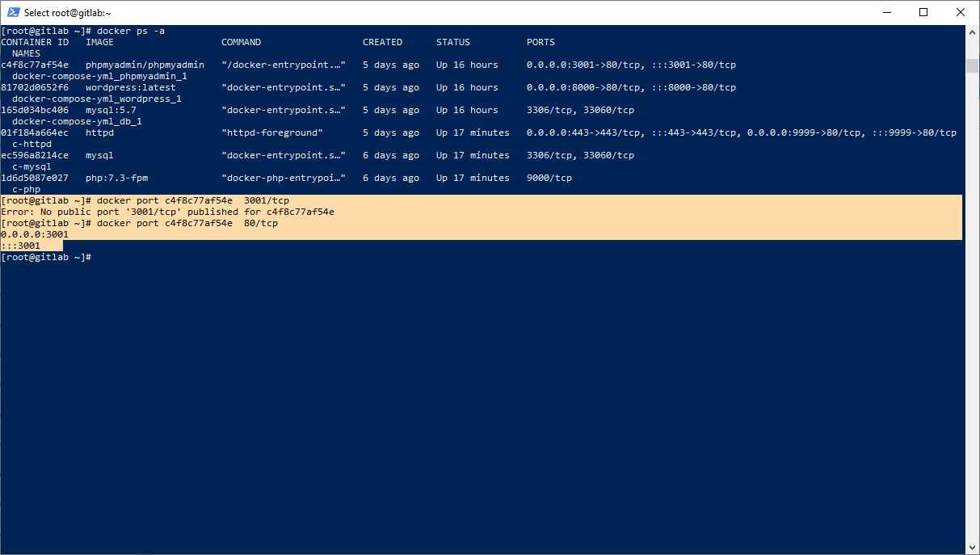Screen dimensions: 980x555
Task: Click the PowerShell icon in the title bar
Action: 14,12
